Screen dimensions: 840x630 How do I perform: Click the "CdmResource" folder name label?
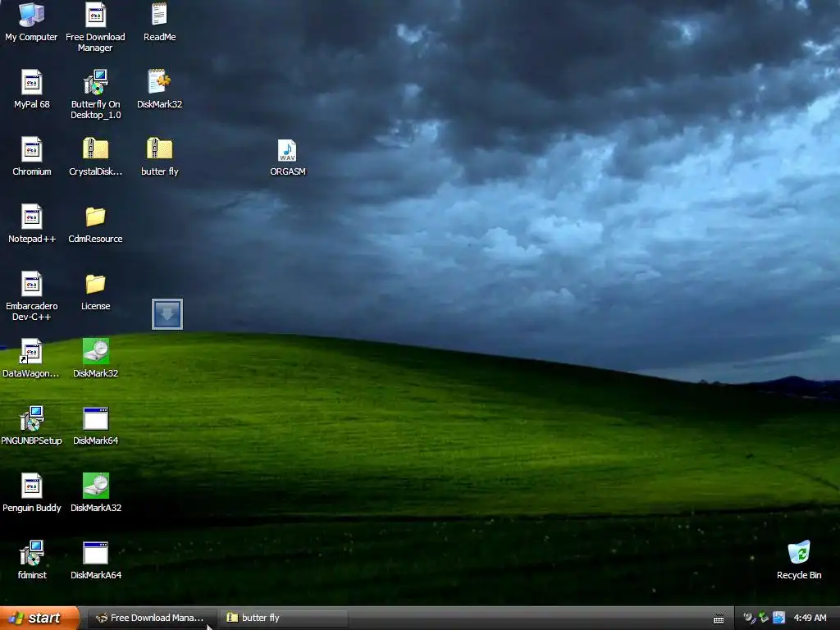click(x=95, y=239)
